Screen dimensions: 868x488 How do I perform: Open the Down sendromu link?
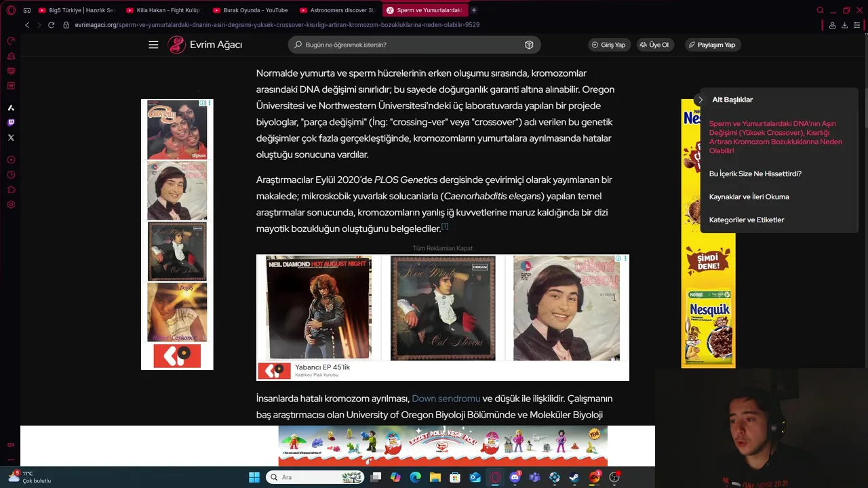446,399
